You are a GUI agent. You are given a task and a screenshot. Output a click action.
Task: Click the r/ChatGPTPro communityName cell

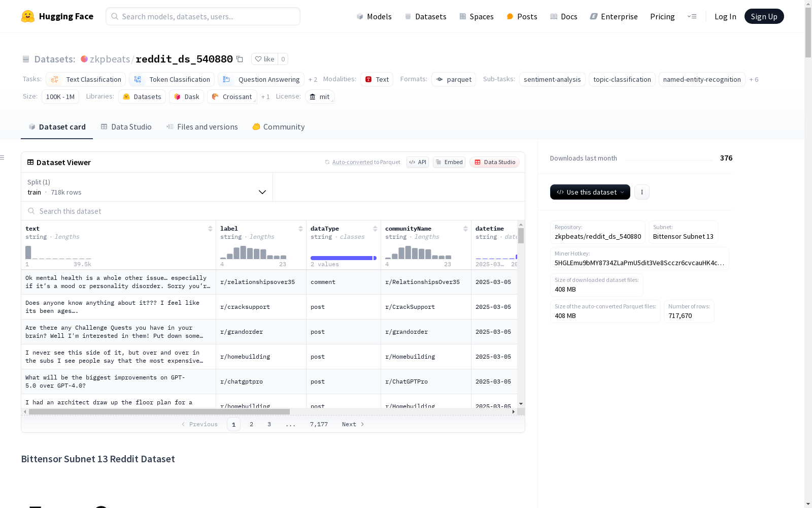click(x=426, y=382)
